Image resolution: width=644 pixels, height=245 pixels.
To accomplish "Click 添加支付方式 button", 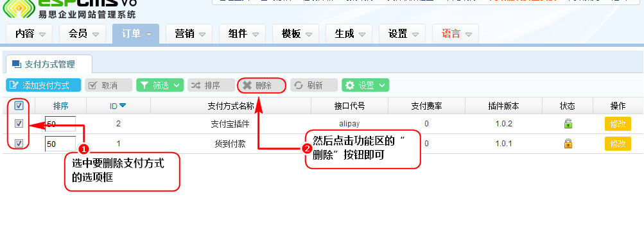I will click(x=44, y=85).
